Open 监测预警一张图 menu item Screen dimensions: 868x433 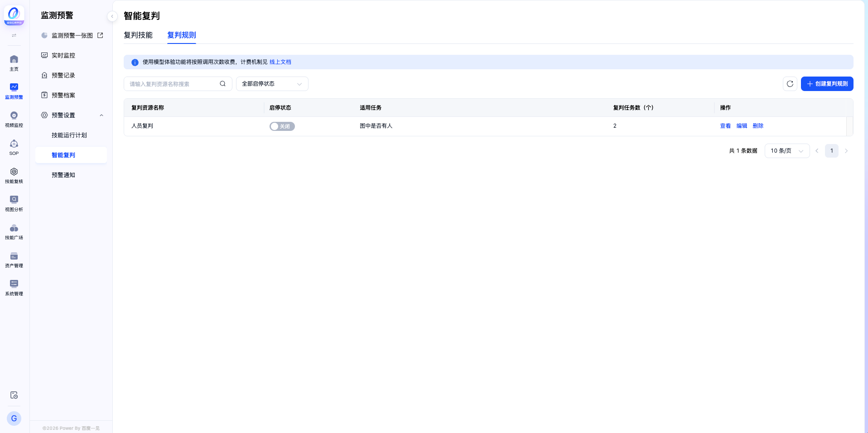click(72, 35)
